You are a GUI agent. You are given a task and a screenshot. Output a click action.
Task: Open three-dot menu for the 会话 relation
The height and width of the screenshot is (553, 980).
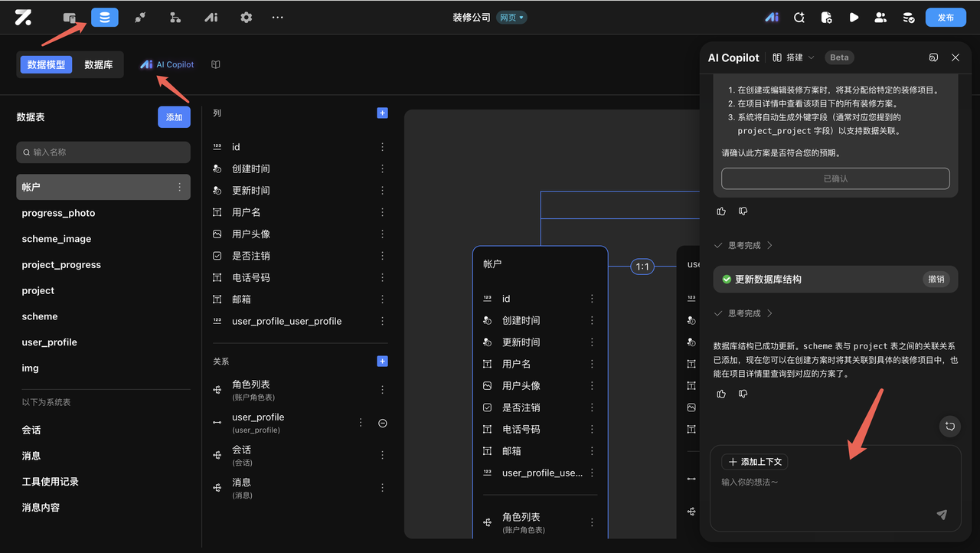click(383, 455)
